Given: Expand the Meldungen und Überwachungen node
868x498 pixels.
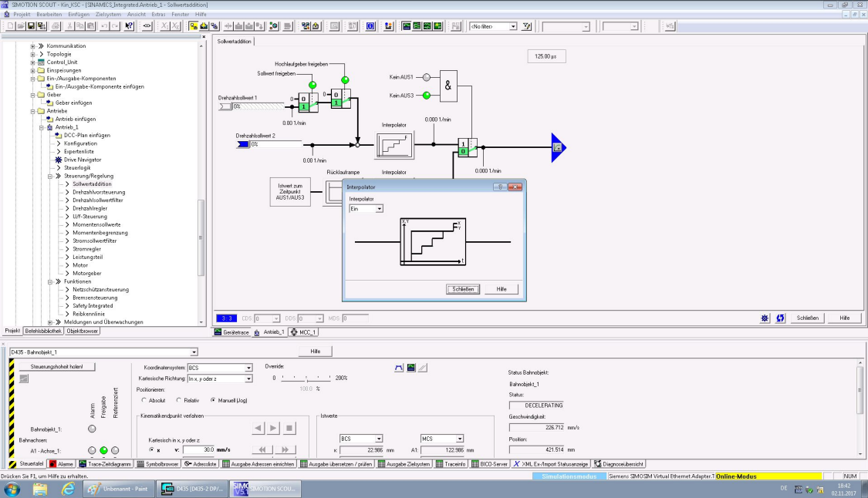Looking at the screenshot, I should [x=50, y=322].
